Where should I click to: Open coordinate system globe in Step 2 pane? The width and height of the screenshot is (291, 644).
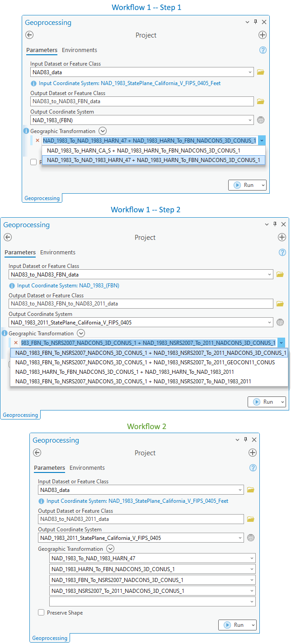pos(280,322)
